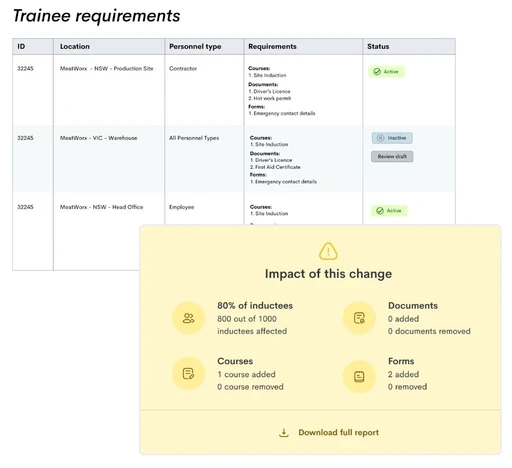Viewport: 512px width, 468px height.
Task: Click the inductees people icon
Action: coord(188,318)
